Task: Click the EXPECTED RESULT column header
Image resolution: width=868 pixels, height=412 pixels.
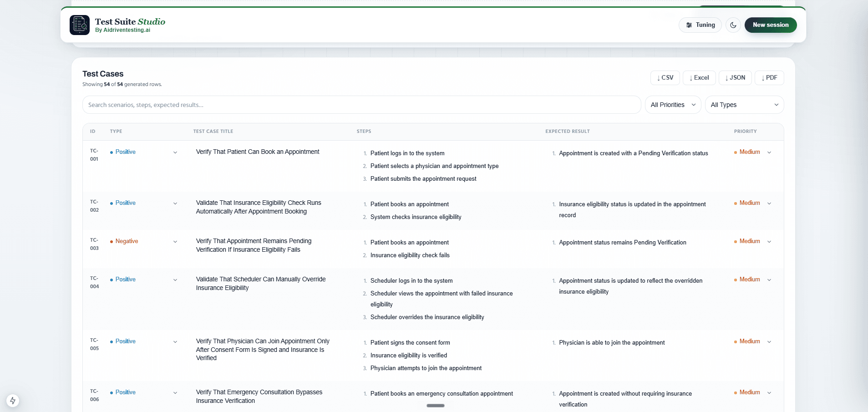Action: pos(567,132)
